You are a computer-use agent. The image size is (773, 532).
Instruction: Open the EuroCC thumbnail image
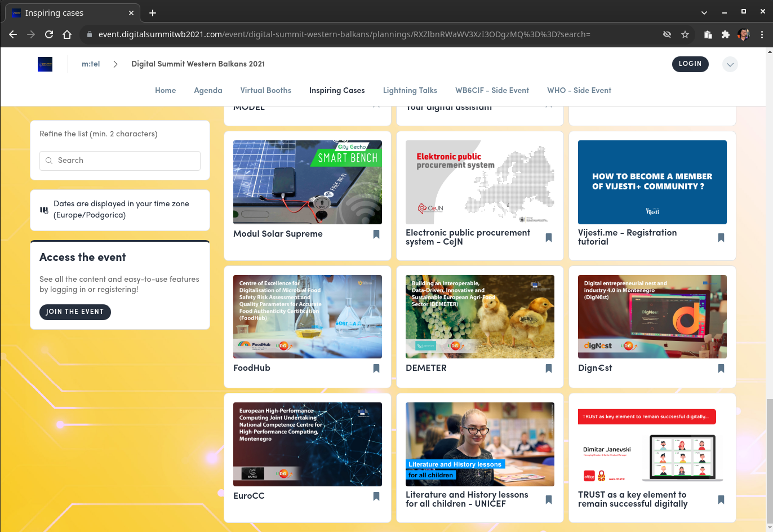308,444
